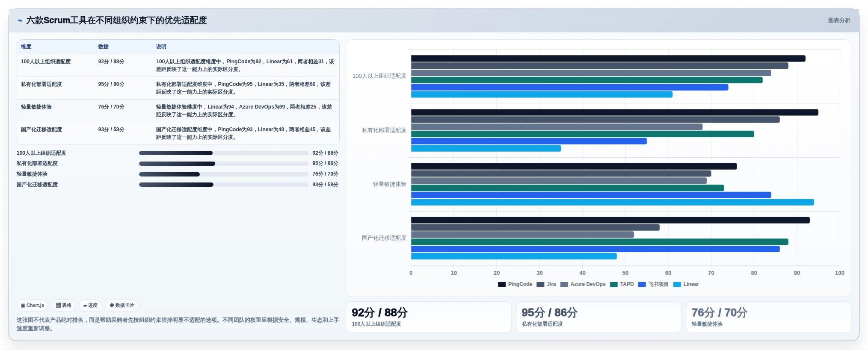Toggle the Linear legend swatch
Image resolution: width=868 pixels, height=350 pixels.
point(677,285)
